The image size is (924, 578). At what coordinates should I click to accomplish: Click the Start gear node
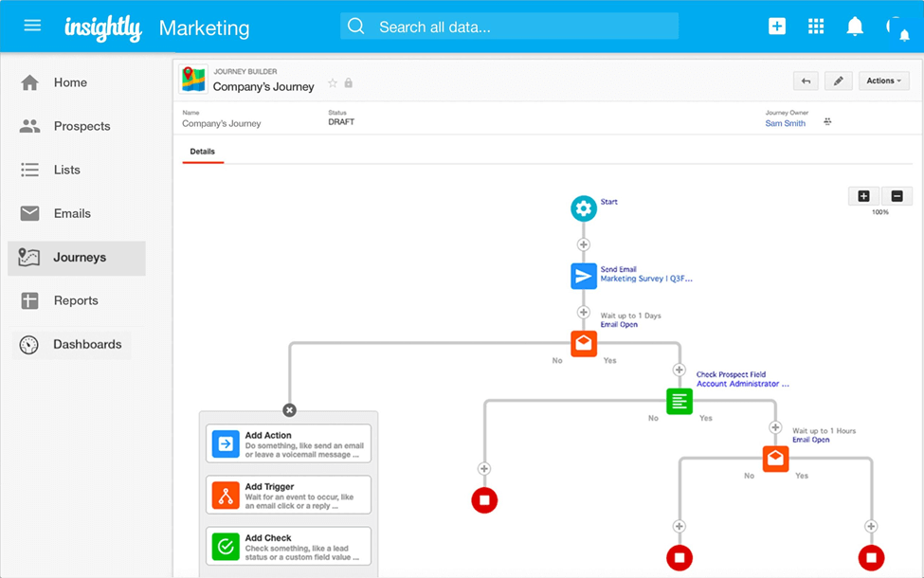click(x=584, y=208)
